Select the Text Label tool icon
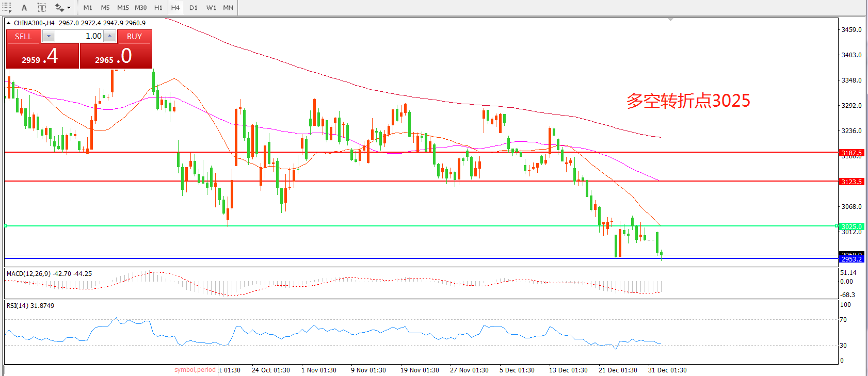The image size is (868, 376). 42,8
